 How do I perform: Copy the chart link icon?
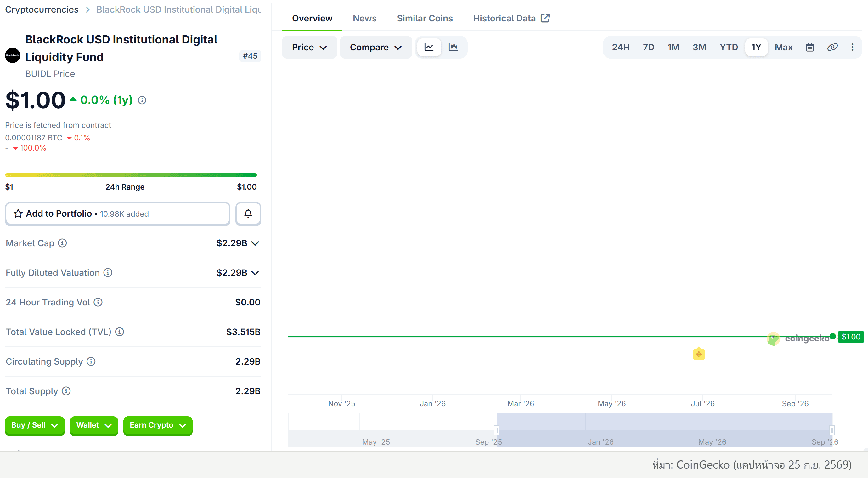(x=832, y=47)
